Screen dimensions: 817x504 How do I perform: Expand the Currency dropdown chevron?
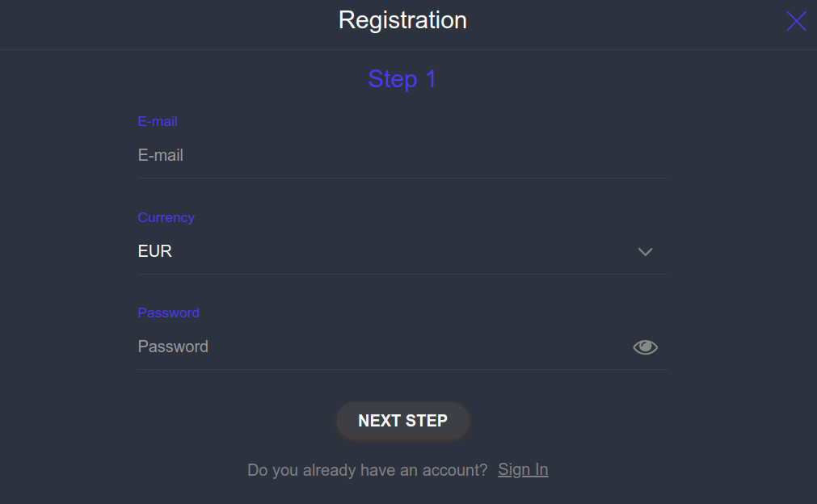[x=645, y=252]
